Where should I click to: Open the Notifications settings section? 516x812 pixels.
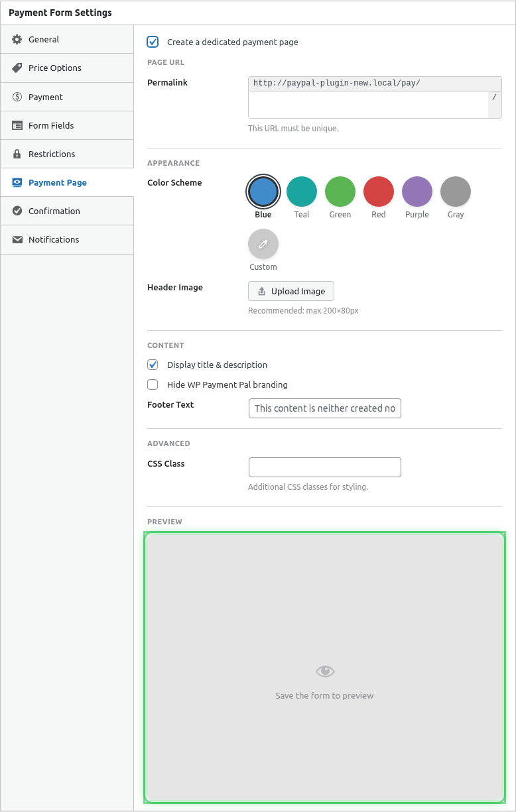53,239
